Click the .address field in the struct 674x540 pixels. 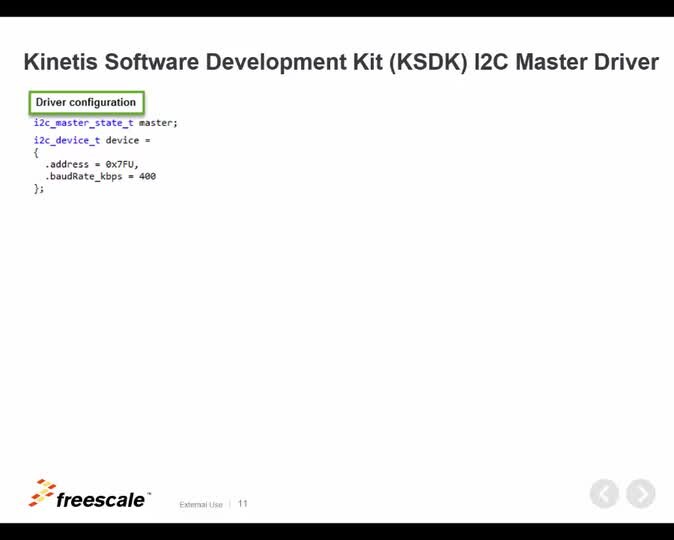pyautogui.click(x=67, y=164)
